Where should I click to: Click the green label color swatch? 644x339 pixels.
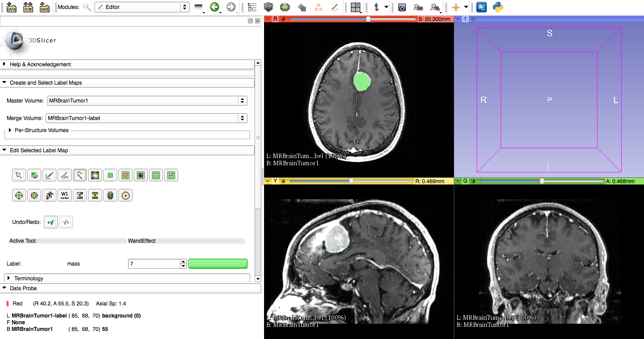pyautogui.click(x=218, y=264)
